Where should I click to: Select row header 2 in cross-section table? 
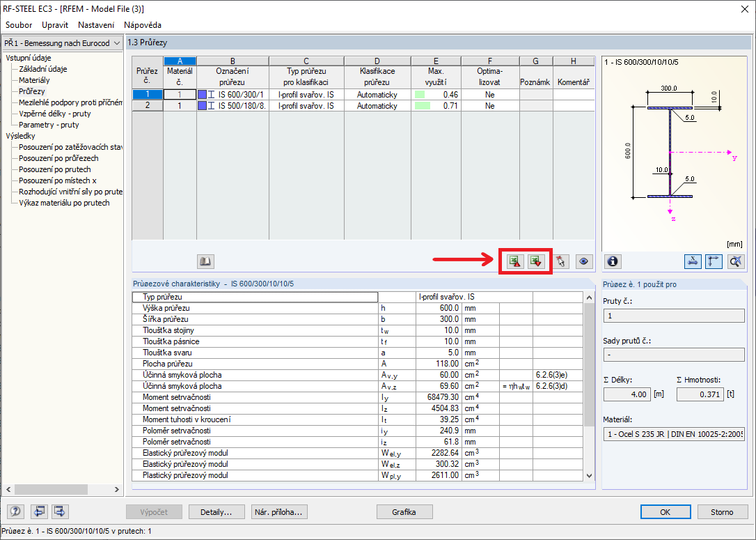tap(148, 106)
